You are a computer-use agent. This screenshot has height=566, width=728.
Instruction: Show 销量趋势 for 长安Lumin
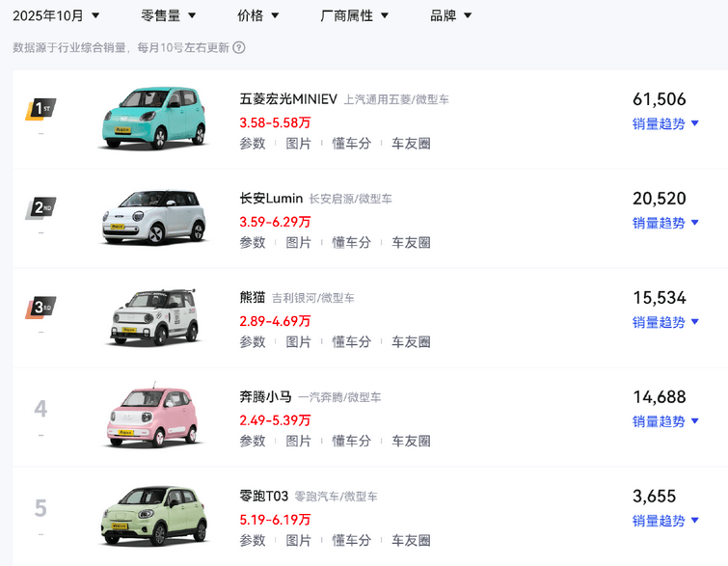[x=665, y=223]
